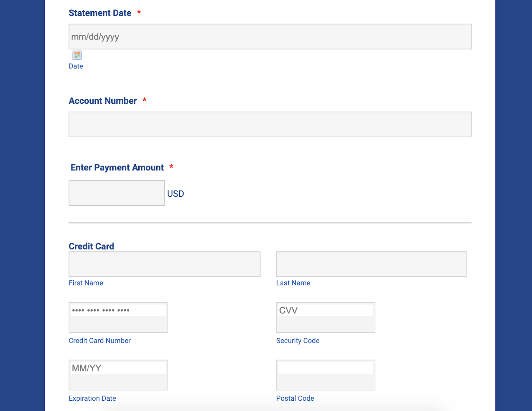This screenshot has width=532, height=411.
Task: Select the credit card Last Name field
Action: (x=371, y=264)
